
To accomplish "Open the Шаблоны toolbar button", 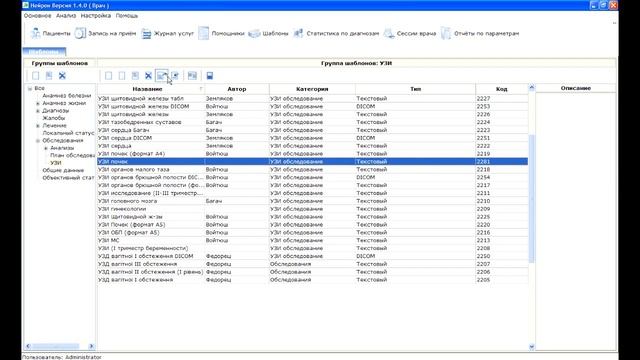I will pos(268,33).
